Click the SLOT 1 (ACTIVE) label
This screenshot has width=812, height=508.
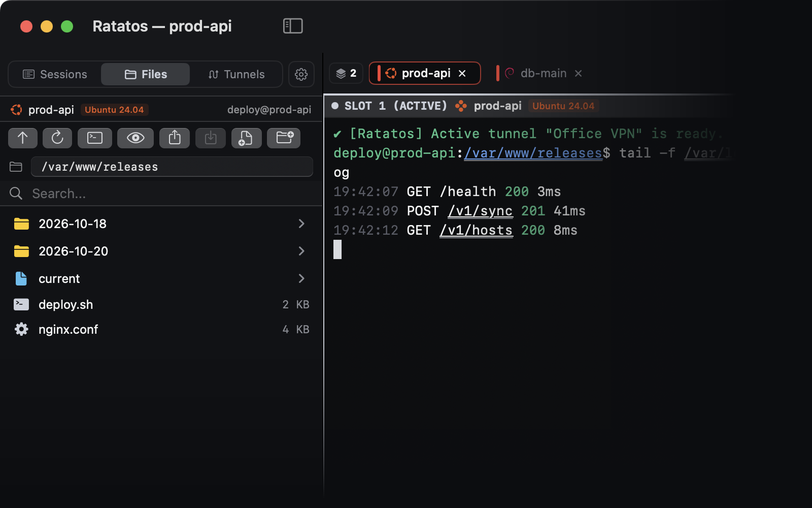tap(396, 106)
